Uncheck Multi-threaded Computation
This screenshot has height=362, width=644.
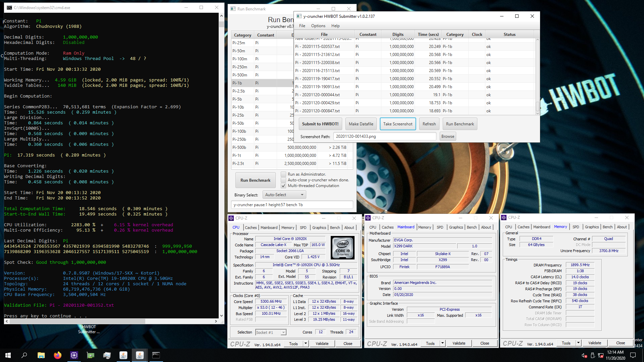283,186
